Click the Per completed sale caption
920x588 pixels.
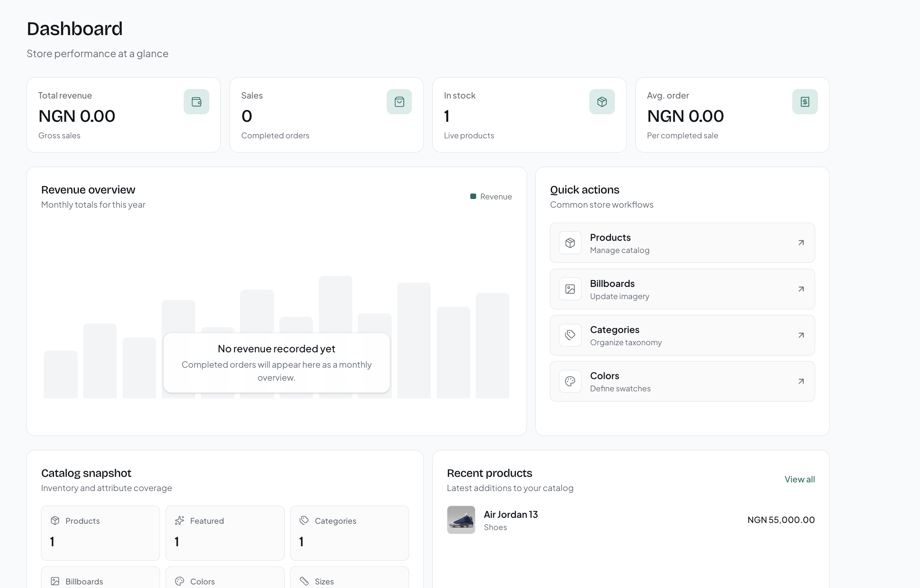coord(682,136)
